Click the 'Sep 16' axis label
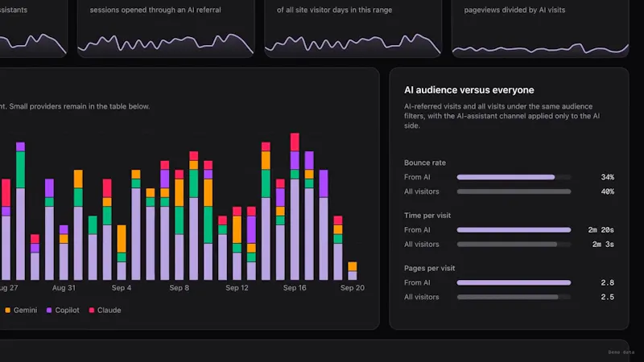The height and width of the screenshot is (362, 644). click(295, 288)
